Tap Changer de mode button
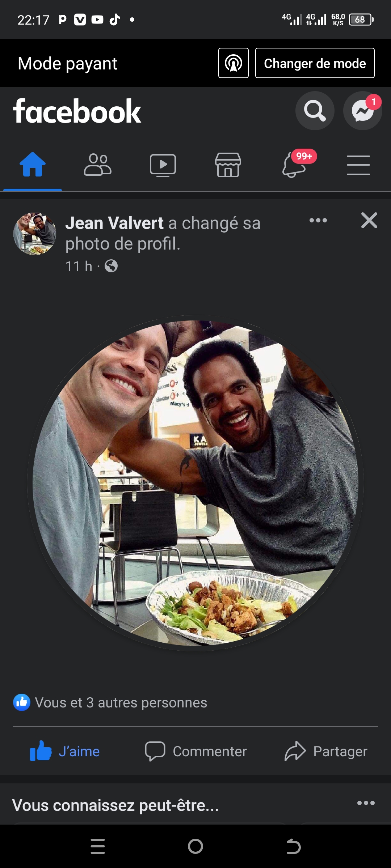The image size is (391, 868). (315, 63)
